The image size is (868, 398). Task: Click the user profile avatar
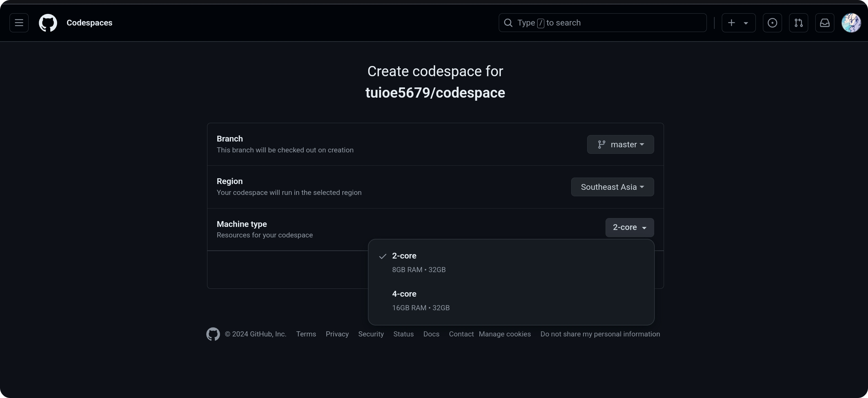click(x=851, y=23)
